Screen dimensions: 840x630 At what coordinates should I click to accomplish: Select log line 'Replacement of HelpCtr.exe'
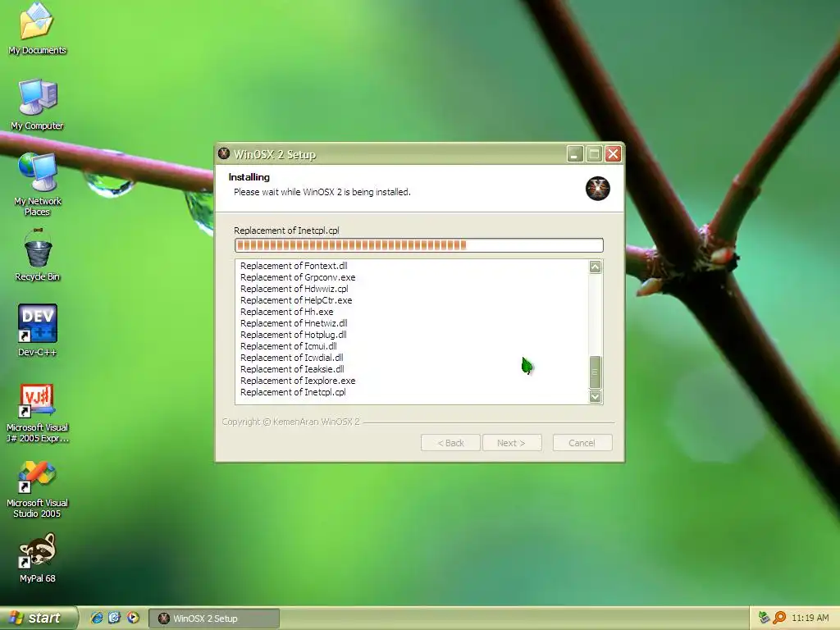(296, 300)
